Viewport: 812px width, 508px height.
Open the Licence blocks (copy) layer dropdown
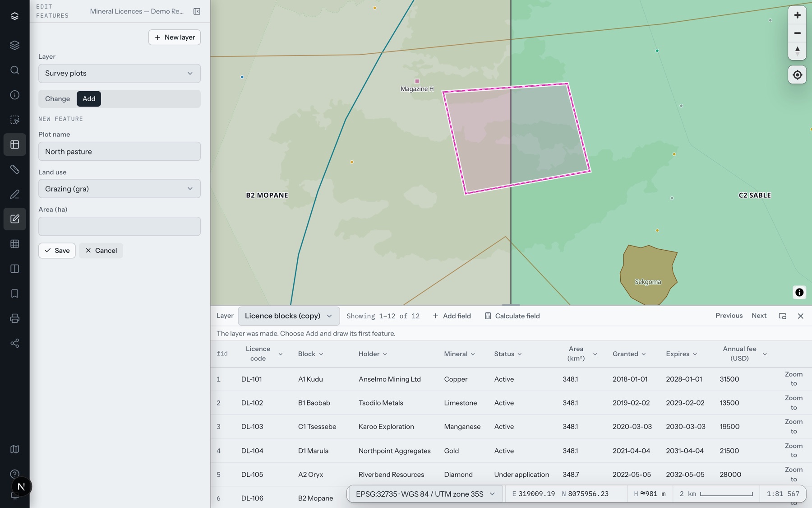coord(288,316)
